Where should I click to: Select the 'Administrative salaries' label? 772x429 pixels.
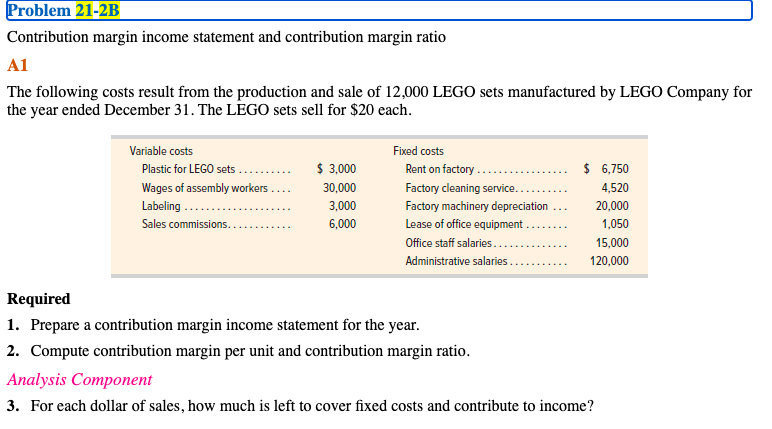456,261
